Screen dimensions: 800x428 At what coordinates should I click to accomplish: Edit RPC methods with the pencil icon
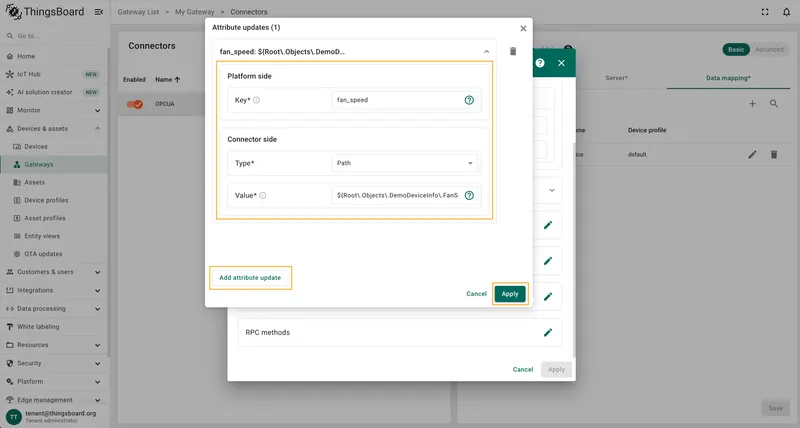tap(548, 333)
